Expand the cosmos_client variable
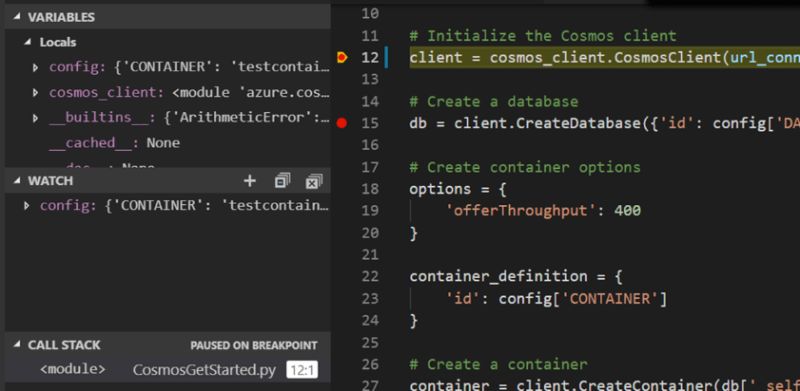Screen dimensions: 800x391 [35, 92]
